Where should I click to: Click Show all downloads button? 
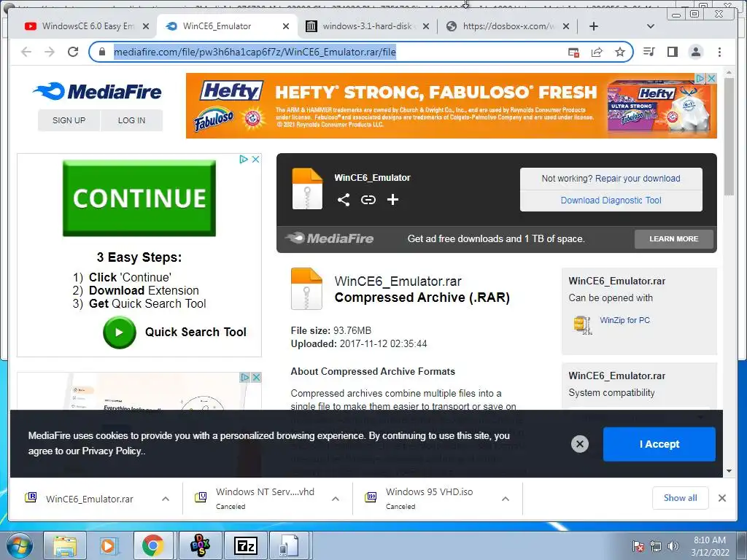[681, 498]
